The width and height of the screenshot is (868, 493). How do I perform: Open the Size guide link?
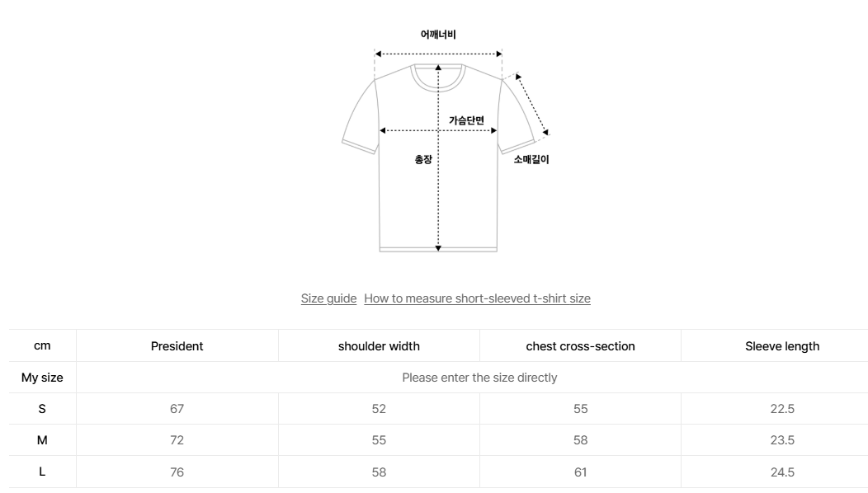[328, 298]
